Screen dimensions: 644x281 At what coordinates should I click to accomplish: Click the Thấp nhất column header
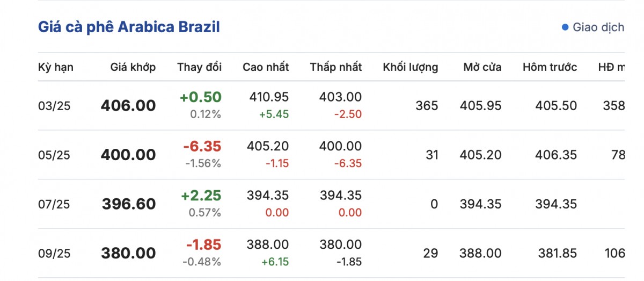335,67
